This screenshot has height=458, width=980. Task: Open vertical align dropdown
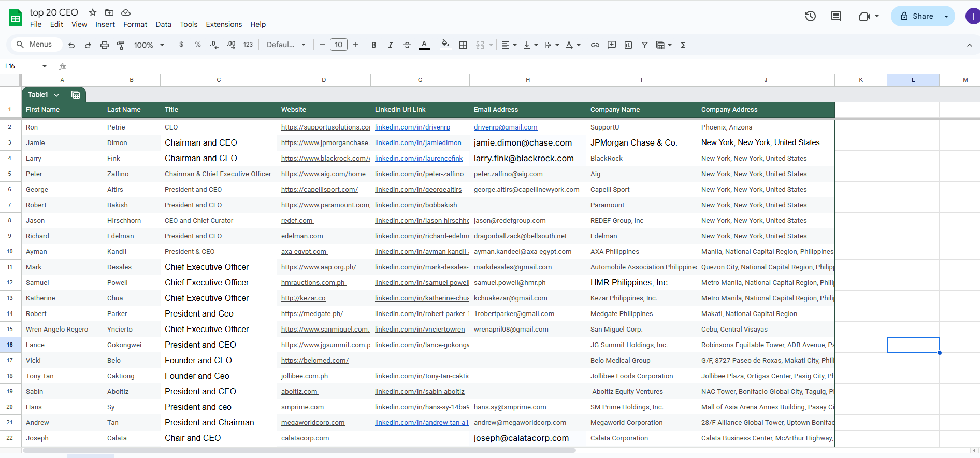pos(530,45)
